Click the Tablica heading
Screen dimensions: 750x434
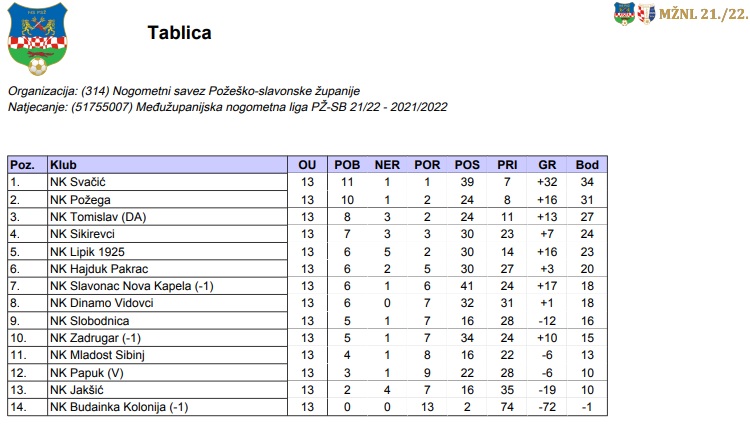(179, 33)
